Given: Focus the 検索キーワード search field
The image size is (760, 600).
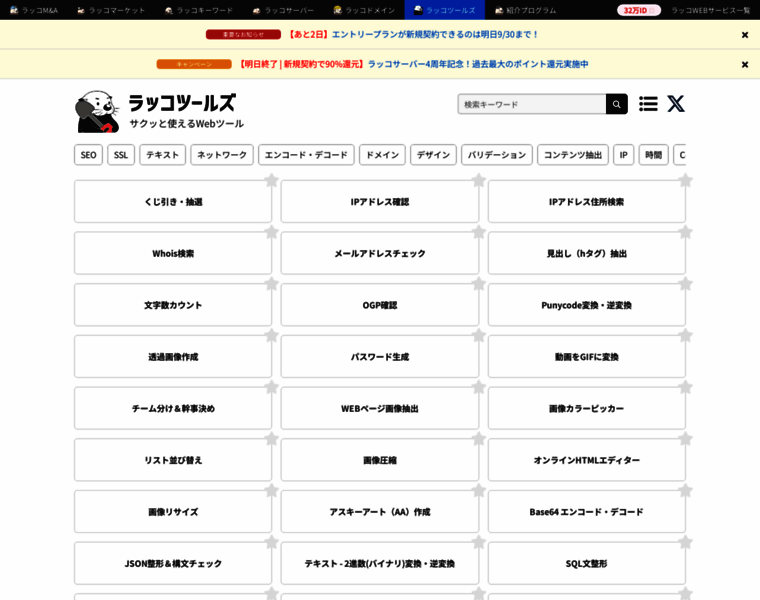Looking at the screenshot, I should pos(532,104).
